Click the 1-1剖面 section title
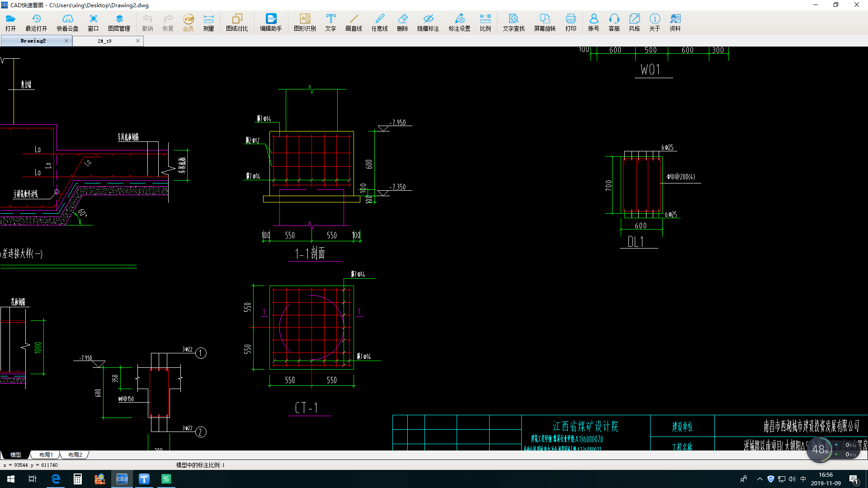 click(x=310, y=253)
